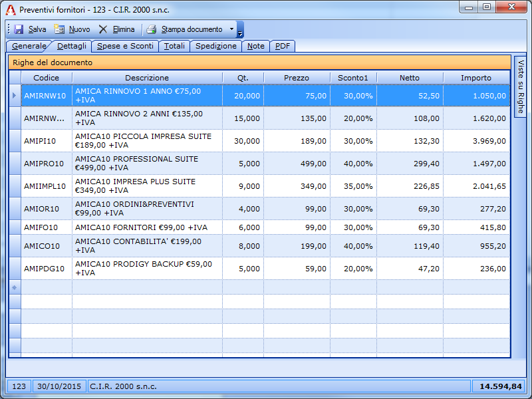
Task: Click the Qt. column header
Action: [x=243, y=78]
